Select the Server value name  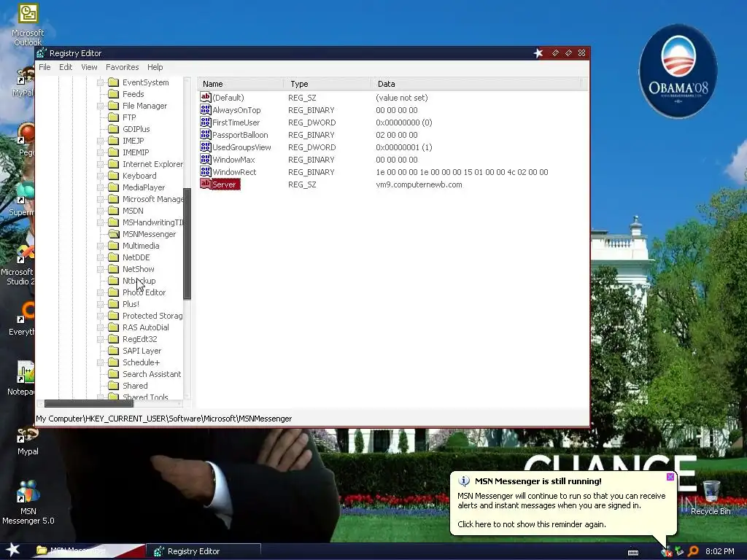224,184
